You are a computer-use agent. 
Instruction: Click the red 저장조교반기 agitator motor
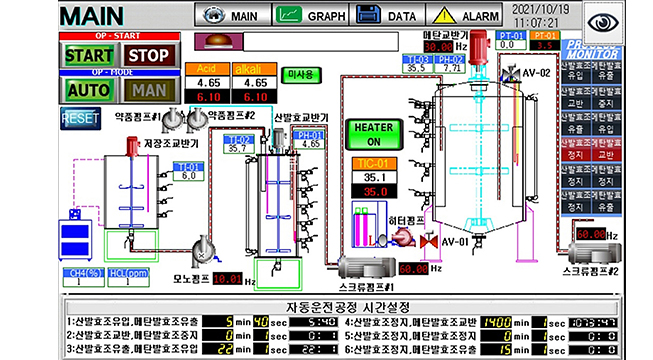132,146
